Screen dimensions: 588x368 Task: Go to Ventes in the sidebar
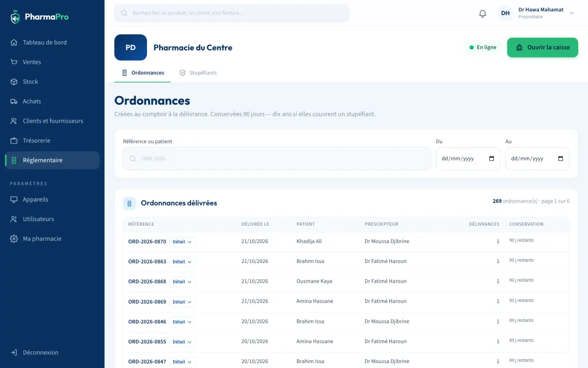pyautogui.click(x=52, y=62)
